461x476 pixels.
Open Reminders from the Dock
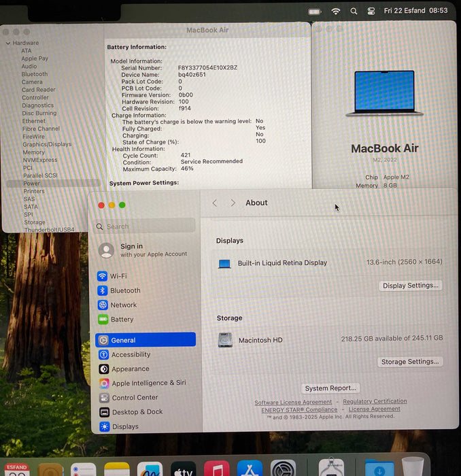(83, 470)
